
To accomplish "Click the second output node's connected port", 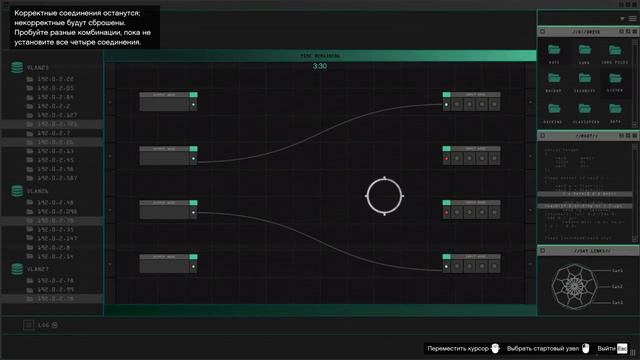I will point(193,158).
